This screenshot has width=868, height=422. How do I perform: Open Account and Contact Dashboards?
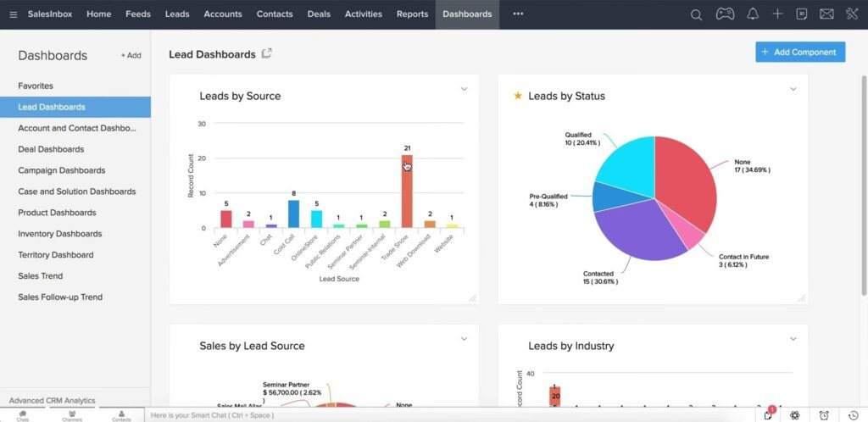[x=75, y=128]
